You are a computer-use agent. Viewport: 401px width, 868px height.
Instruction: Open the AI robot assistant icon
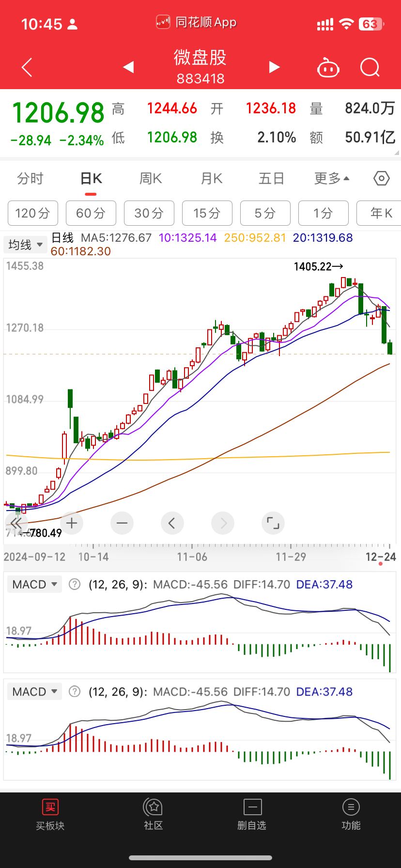(x=328, y=68)
